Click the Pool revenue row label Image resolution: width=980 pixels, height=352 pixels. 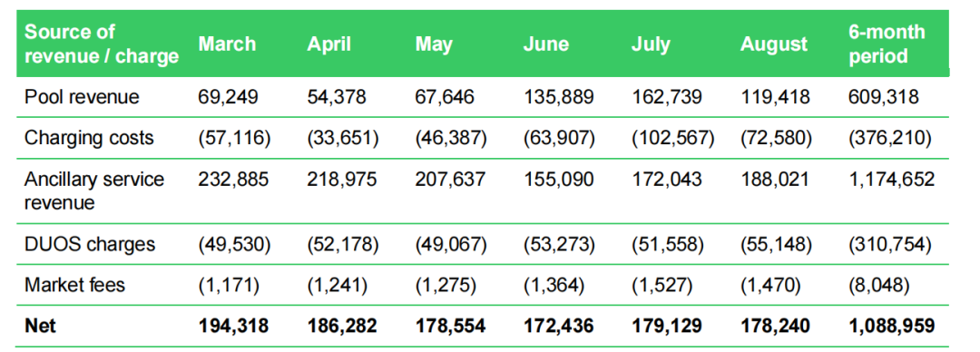tap(82, 97)
